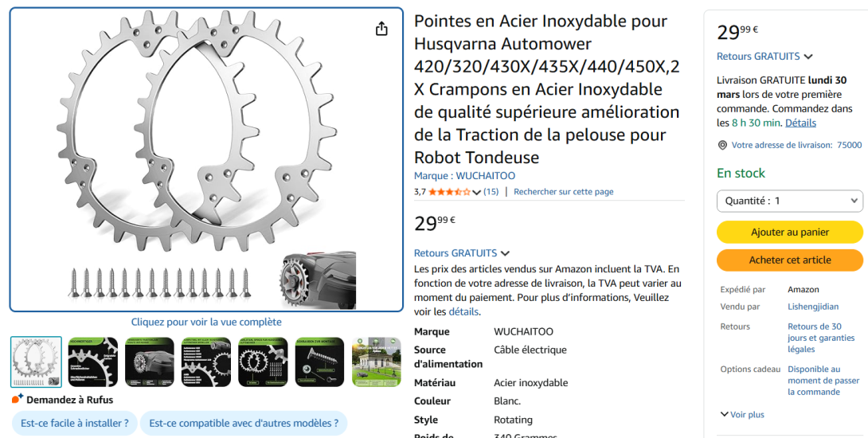Screen dimensions: 868x438
Task: Click the main product image
Action: tap(206, 159)
